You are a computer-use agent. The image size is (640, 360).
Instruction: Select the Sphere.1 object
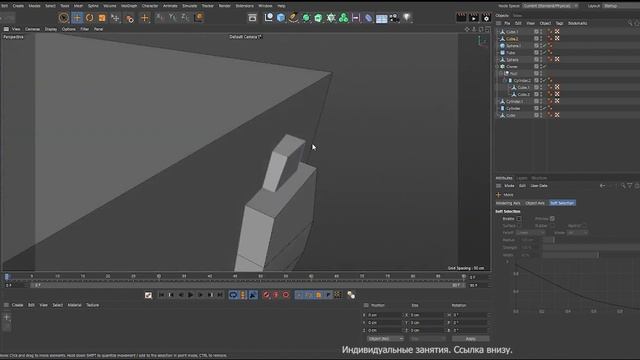point(513,46)
